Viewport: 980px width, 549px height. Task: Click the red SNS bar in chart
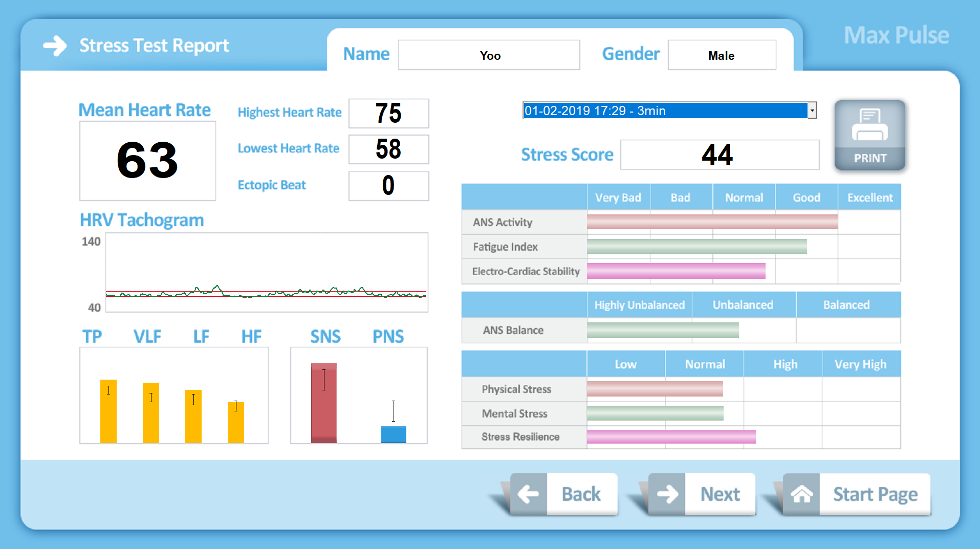324,404
